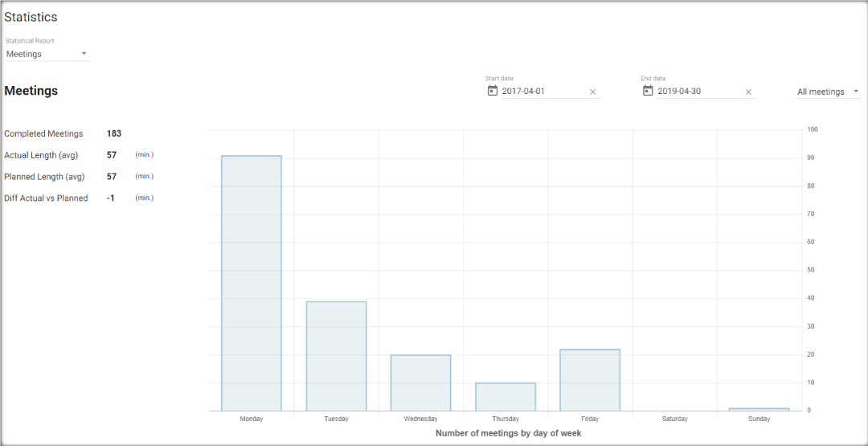Expand the All meetings filter dropdown
868x446 pixels.
828,92
